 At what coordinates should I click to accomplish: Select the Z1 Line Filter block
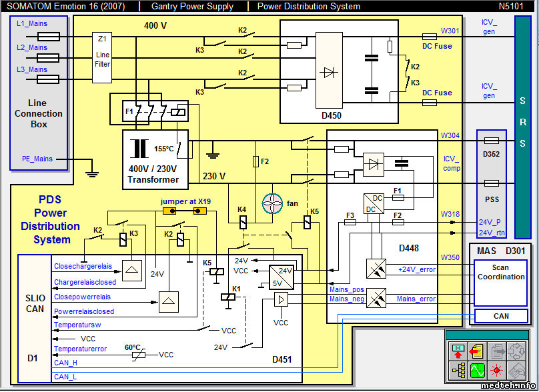[x=102, y=59]
